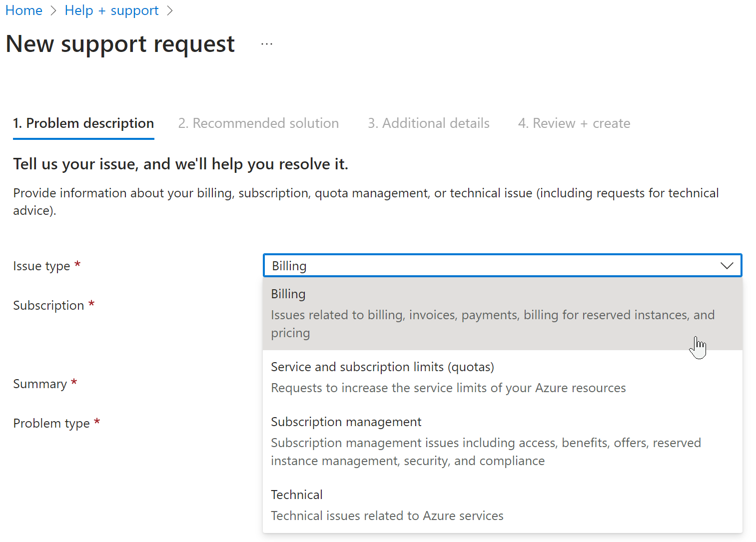Screen dimensions: 756x542
Task: Click the chevron after Help + support
Action: [170, 10]
